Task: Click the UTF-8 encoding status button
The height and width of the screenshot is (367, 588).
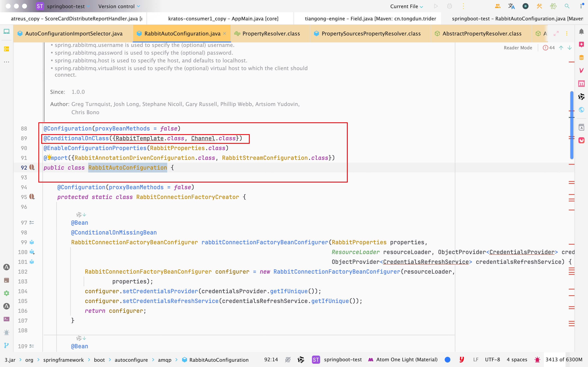Action: click(x=492, y=359)
